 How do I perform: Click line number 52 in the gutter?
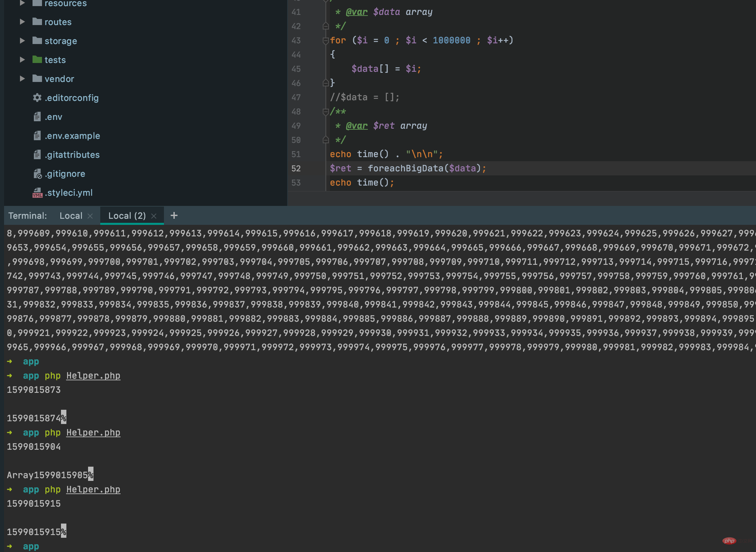[x=296, y=168]
